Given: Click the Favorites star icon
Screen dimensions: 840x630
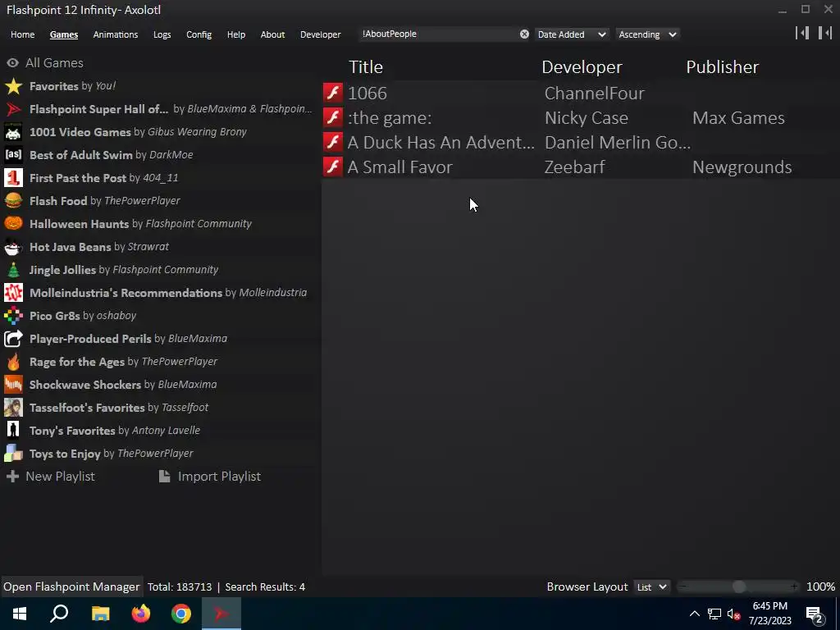Looking at the screenshot, I should (13, 86).
